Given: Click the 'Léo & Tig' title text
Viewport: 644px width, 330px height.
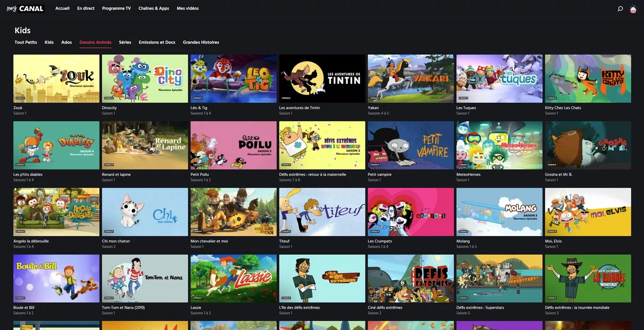Looking at the screenshot, I should pyautogui.click(x=199, y=108).
